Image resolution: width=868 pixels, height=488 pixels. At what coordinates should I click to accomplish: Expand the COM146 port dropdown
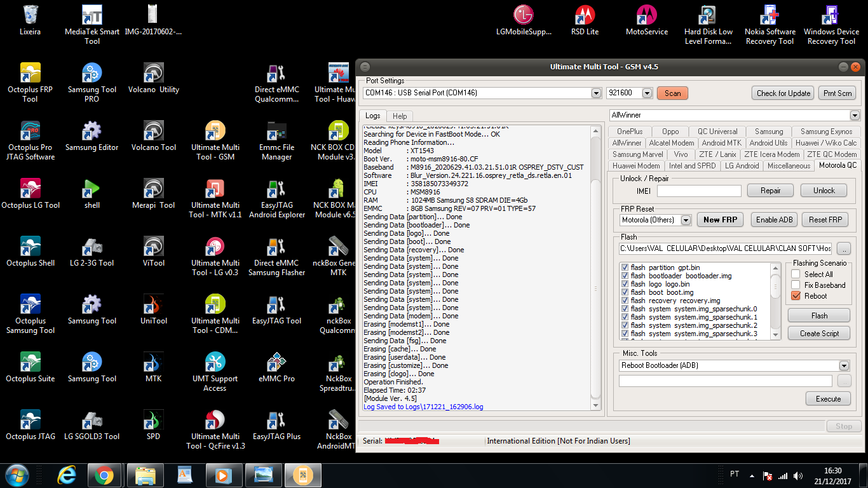596,93
